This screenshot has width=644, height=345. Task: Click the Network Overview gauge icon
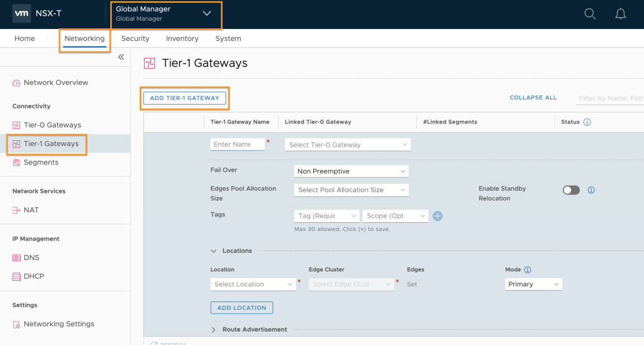(x=16, y=82)
